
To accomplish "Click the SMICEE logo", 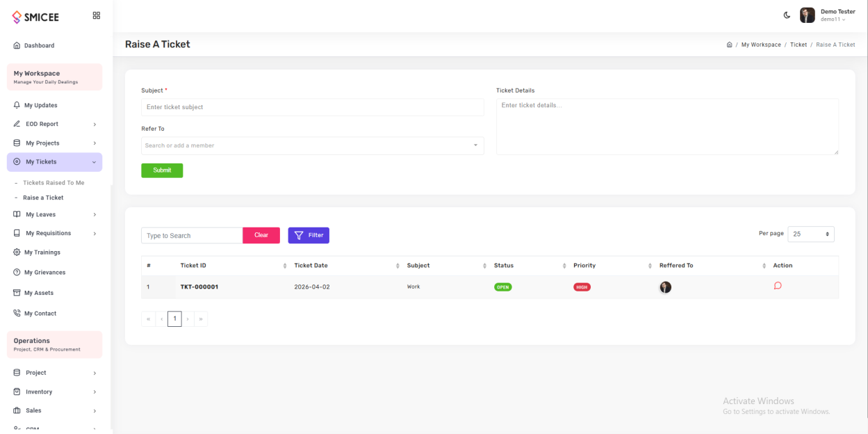I will coord(35,17).
